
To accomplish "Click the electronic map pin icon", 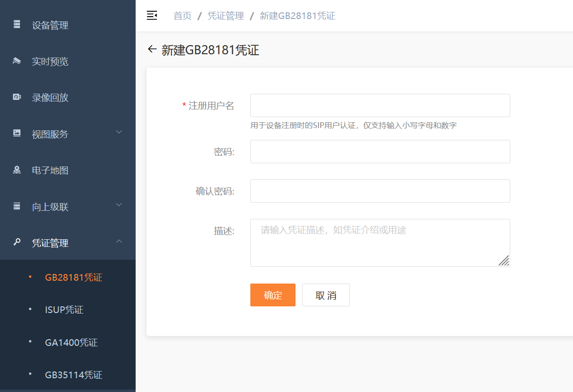I will pyautogui.click(x=17, y=170).
